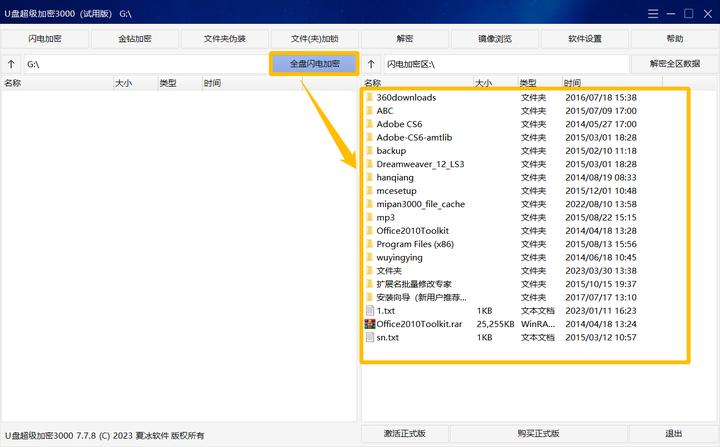This screenshot has height=447, width=720.
Task: Click the G:\ path field
Action: [146, 64]
